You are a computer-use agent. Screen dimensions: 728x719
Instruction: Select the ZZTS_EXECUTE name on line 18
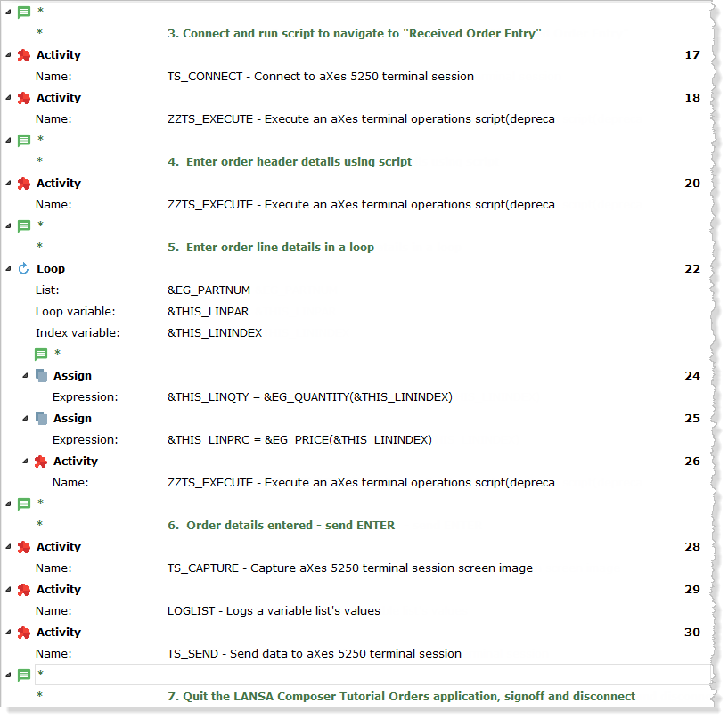point(361,119)
